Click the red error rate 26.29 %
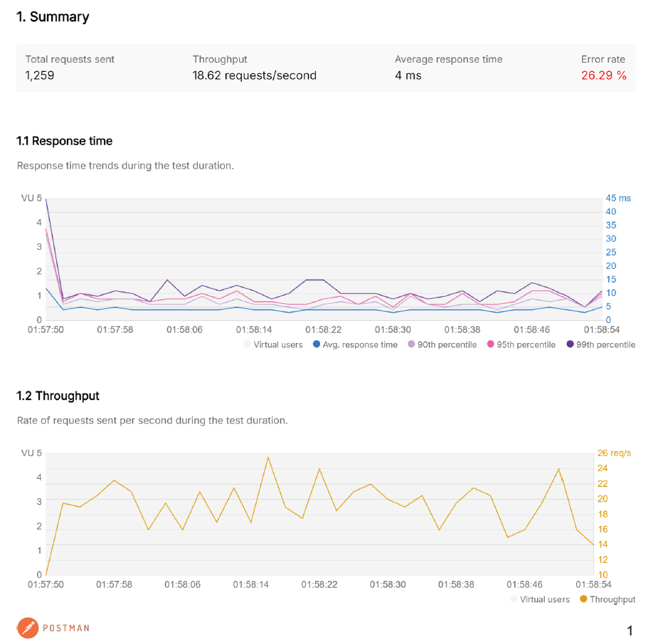The height and width of the screenshot is (644, 656). tap(603, 75)
